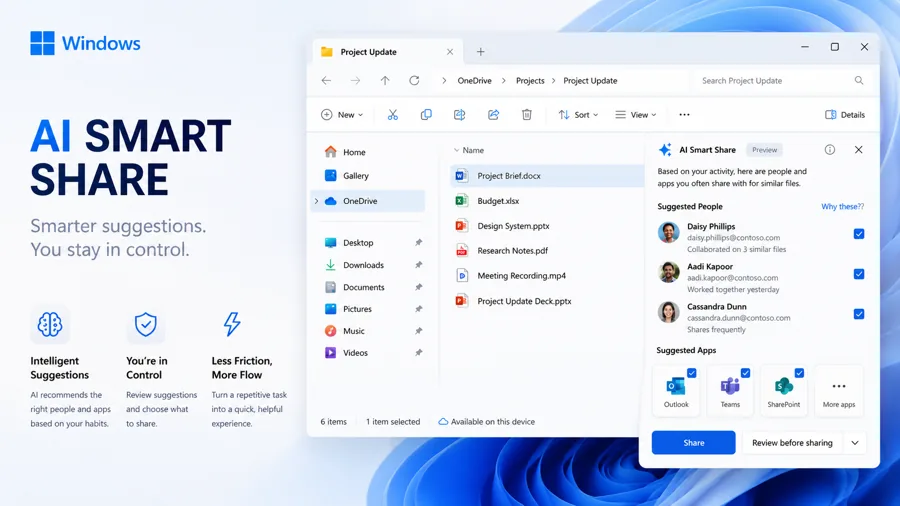The width and height of the screenshot is (900, 506).
Task: Uncheck Aadi Kapoor checkbox
Action: [859, 274]
